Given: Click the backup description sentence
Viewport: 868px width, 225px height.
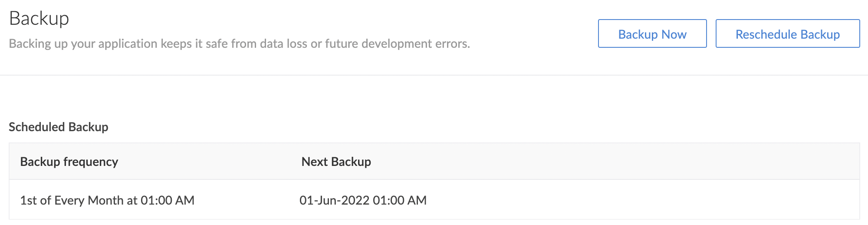Looking at the screenshot, I should click(239, 44).
